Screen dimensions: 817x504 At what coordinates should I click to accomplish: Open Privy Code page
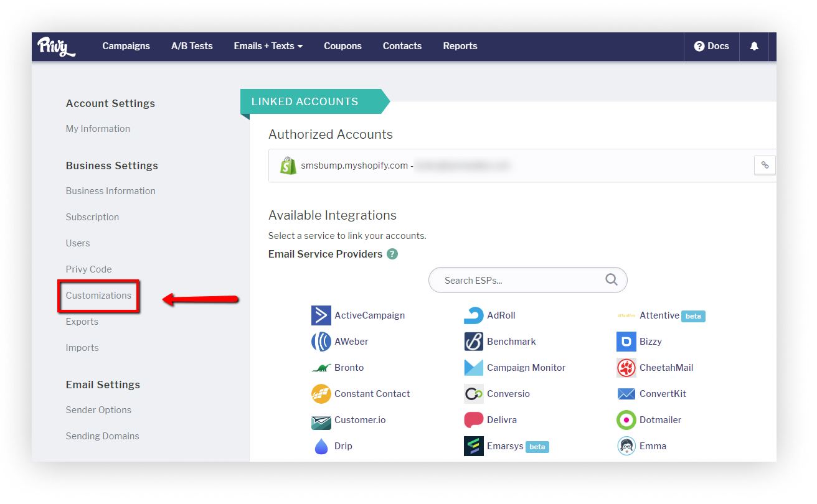pos(89,269)
